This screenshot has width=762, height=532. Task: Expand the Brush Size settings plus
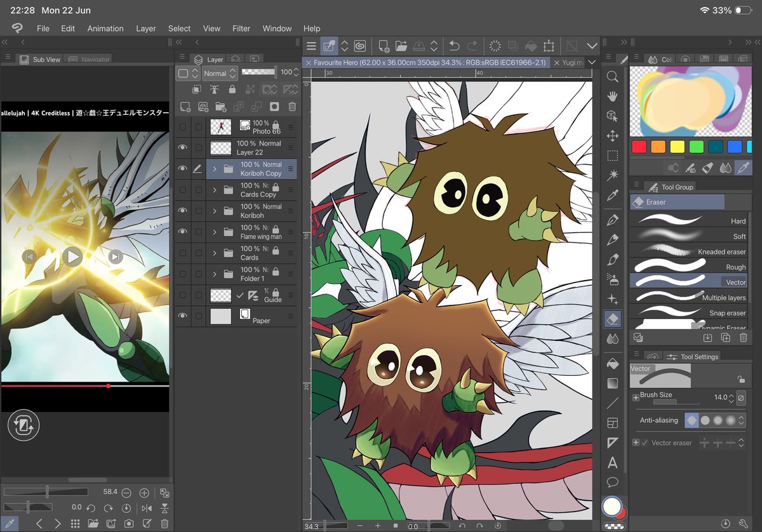point(636,397)
